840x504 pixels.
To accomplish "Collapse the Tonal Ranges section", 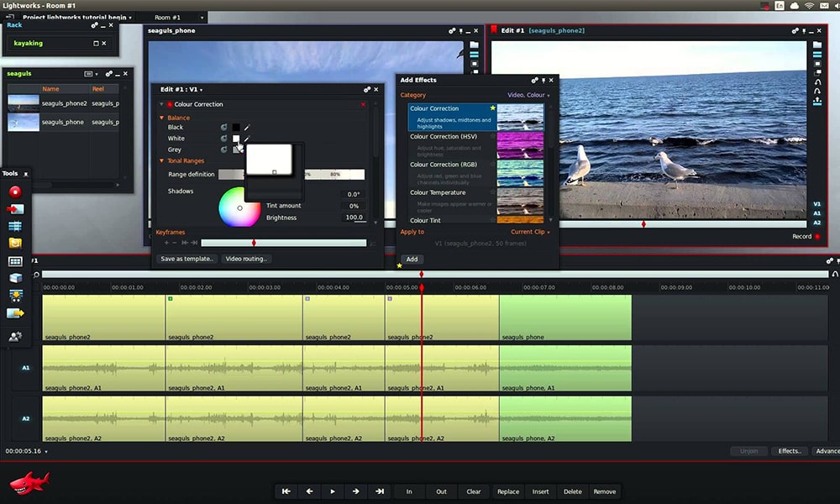I will (162, 160).
